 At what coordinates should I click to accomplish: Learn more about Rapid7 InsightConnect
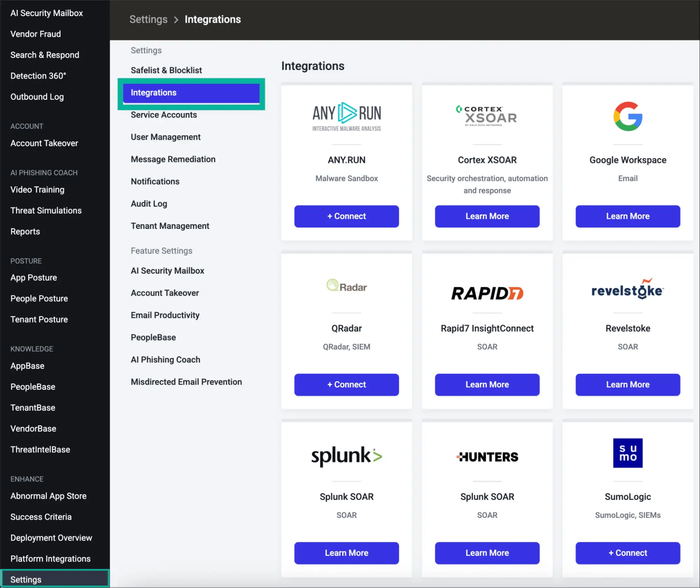(x=487, y=385)
